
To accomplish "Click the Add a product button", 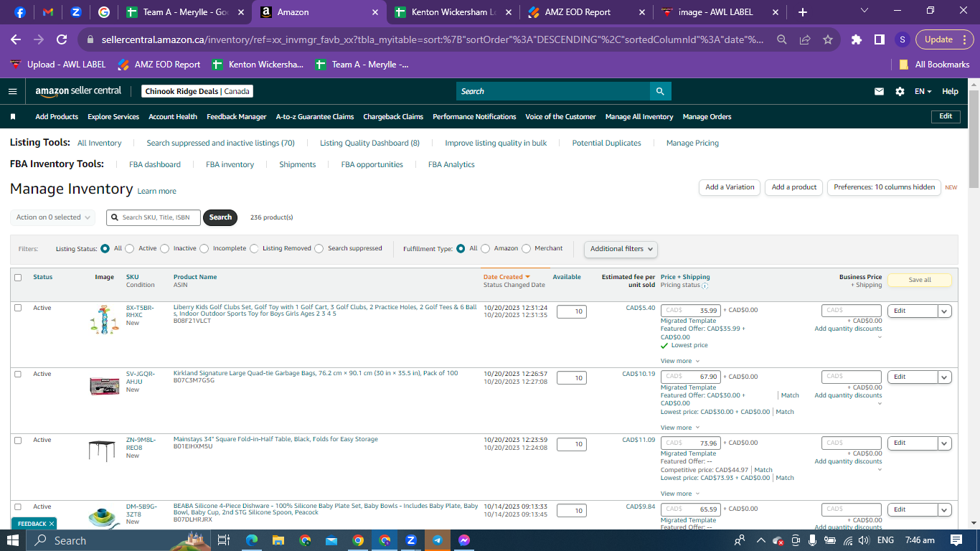I will [x=794, y=187].
